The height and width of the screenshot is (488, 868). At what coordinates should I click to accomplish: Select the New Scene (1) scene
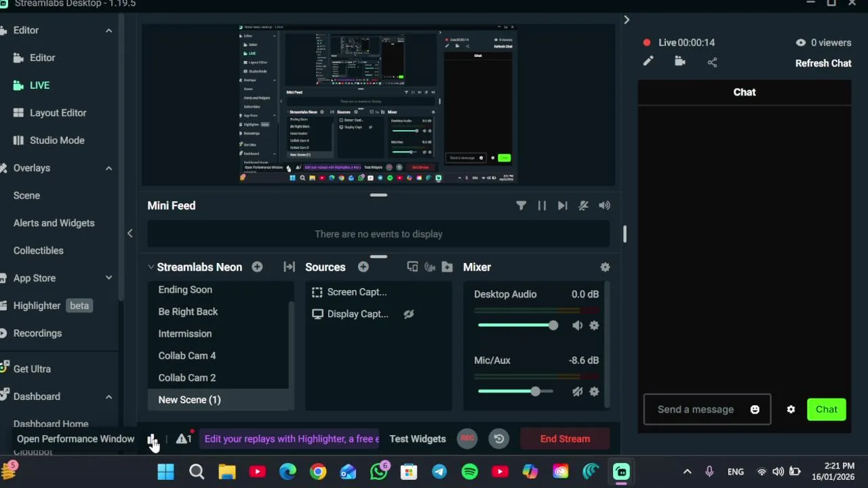pyautogui.click(x=218, y=400)
